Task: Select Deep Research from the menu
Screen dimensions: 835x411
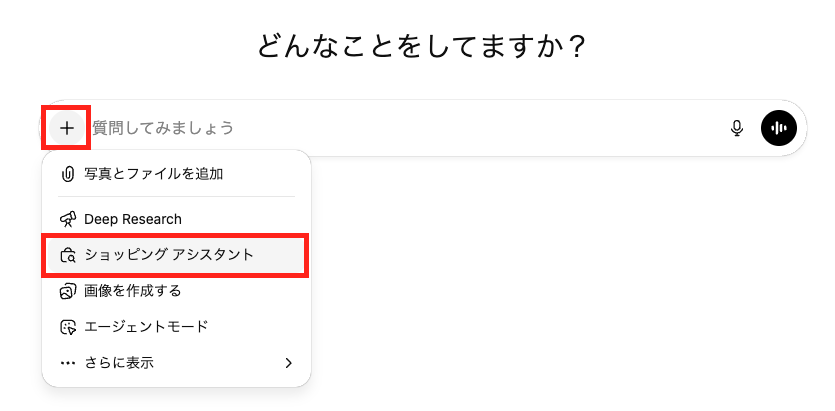Action: [x=133, y=219]
